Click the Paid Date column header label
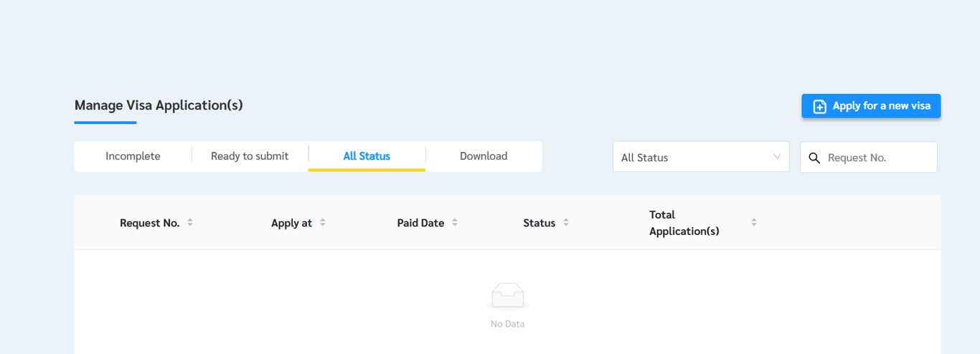Viewport: 980px width, 354px height. [420, 223]
